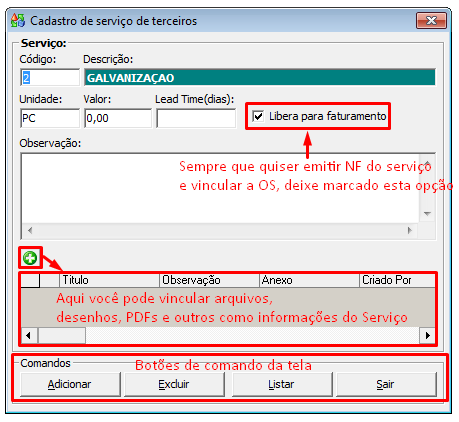Click the green plus add attachment icon
Screen dimensions: 459x422
30,258
